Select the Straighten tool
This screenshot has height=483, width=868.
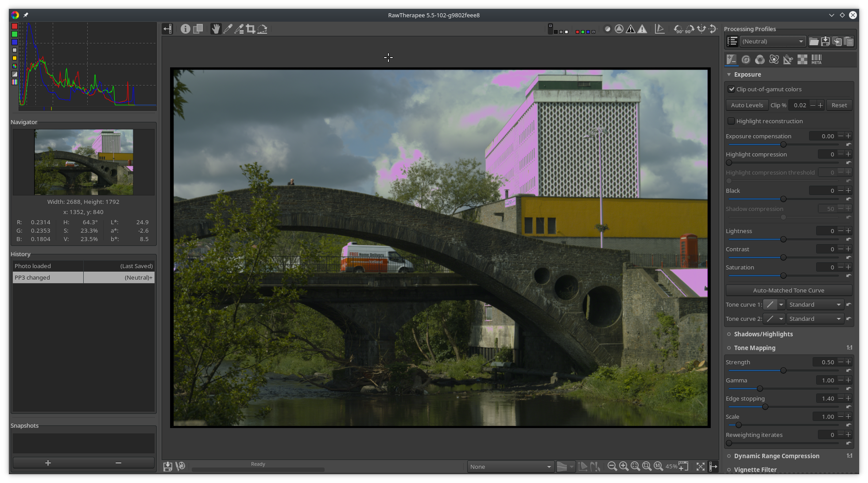[262, 29]
